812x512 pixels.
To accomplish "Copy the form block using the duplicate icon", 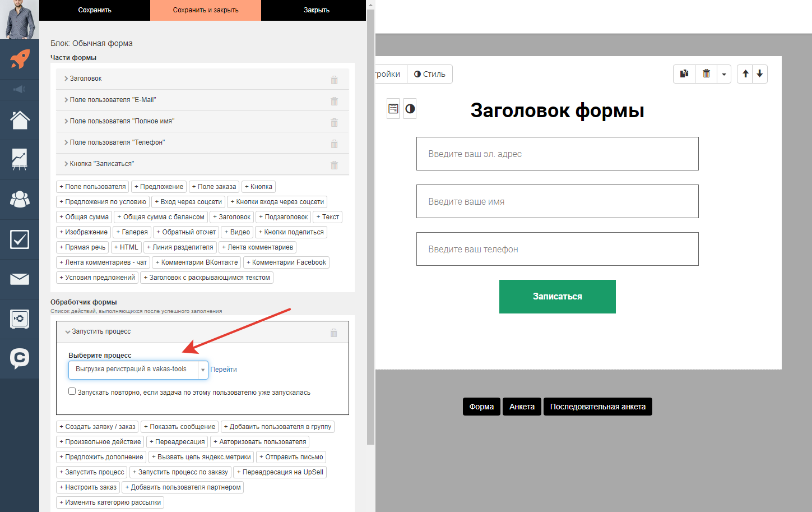I will pos(684,73).
